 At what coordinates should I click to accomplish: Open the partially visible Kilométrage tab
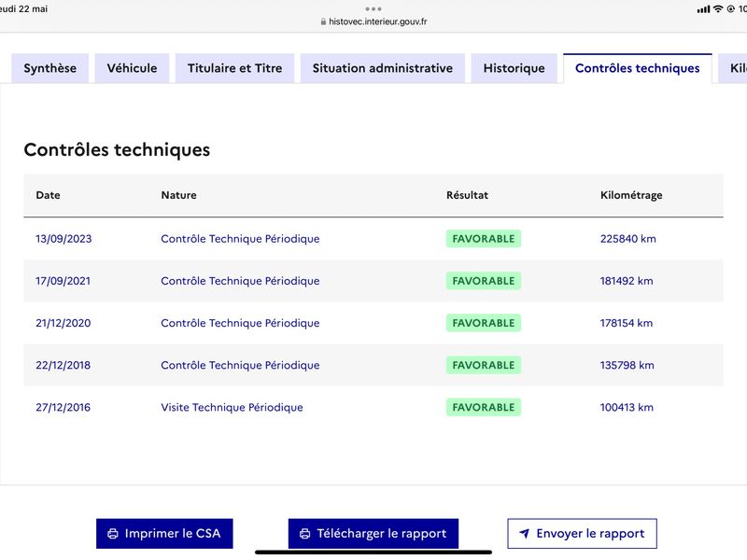click(735, 68)
